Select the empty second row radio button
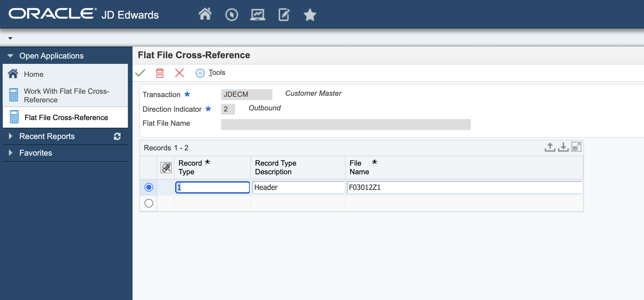644x300 pixels. pos(149,203)
